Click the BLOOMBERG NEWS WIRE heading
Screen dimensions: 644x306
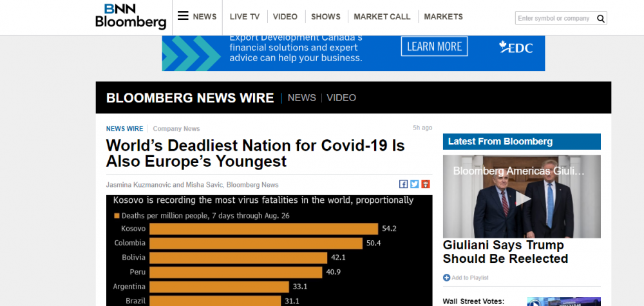coord(190,98)
